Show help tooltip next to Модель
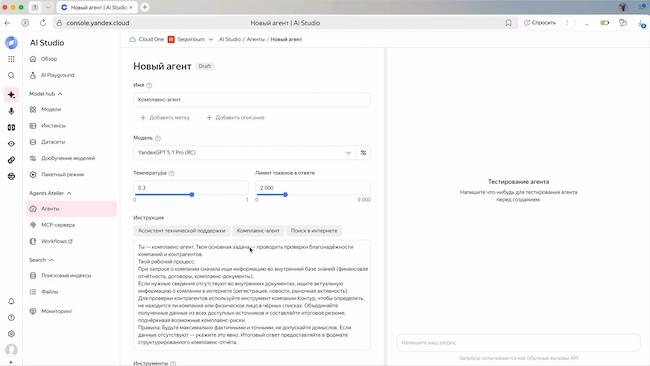 158,138
